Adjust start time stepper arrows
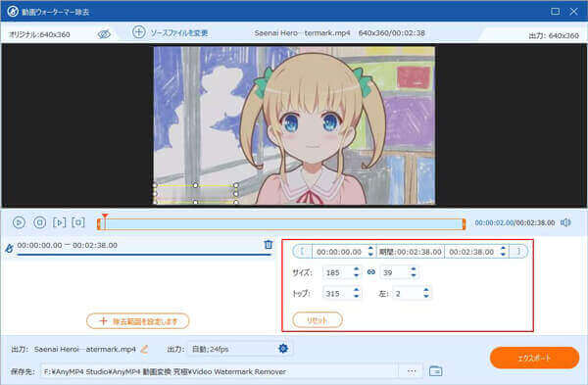 coord(370,252)
